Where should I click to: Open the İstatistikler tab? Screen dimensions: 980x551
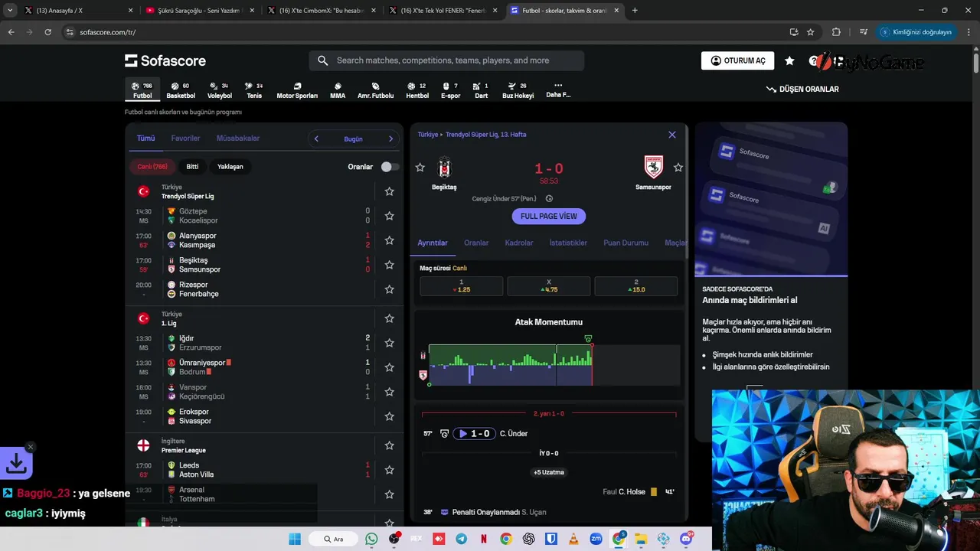pyautogui.click(x=568, y=243)
